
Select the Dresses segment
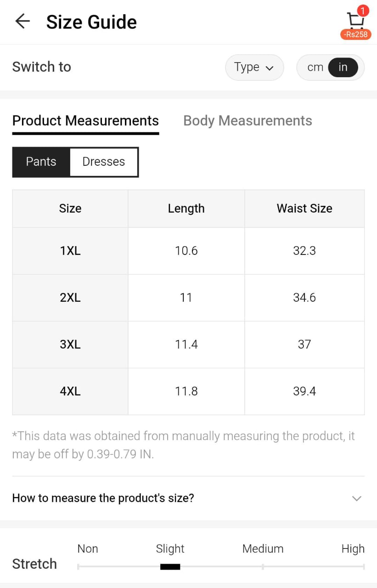(104, 162)
